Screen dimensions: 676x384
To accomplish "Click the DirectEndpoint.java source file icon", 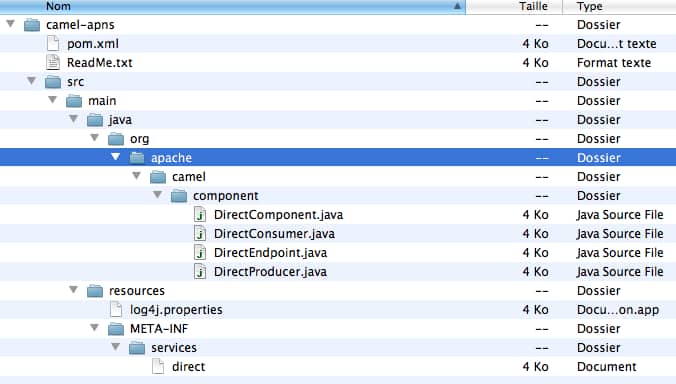I will (200, 253).
